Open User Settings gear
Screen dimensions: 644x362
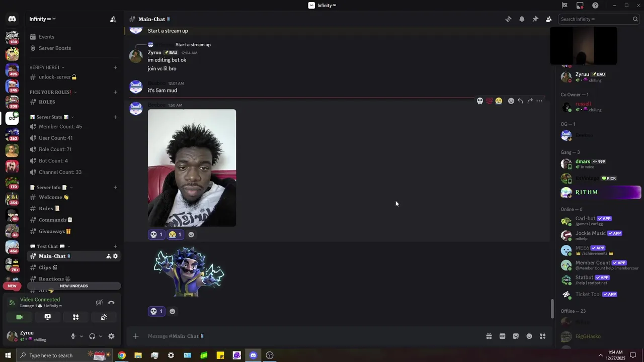111,336
